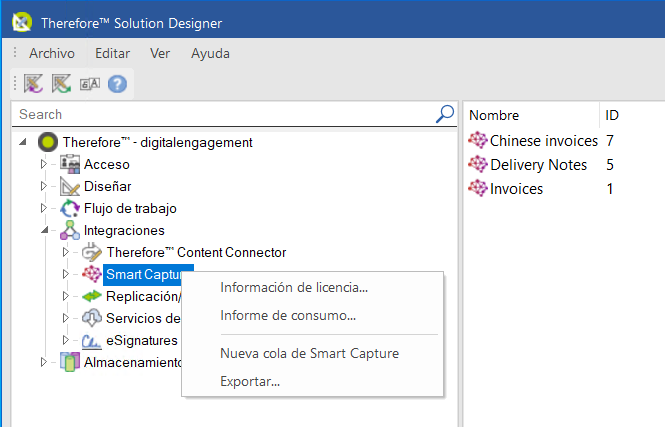
Task: Click the Acceso node icon
Action: point(70,164)
